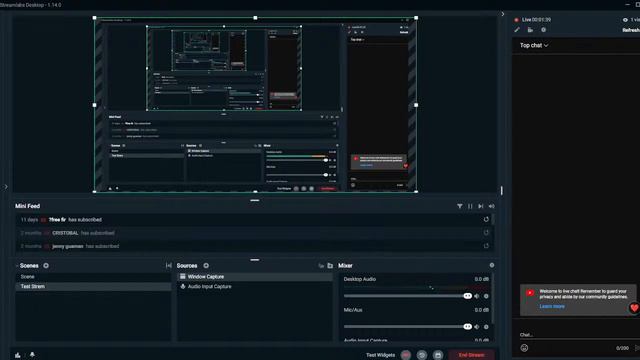
Task: Click the handle between Mini Feed and Scenes
Action: click(255, 260)
